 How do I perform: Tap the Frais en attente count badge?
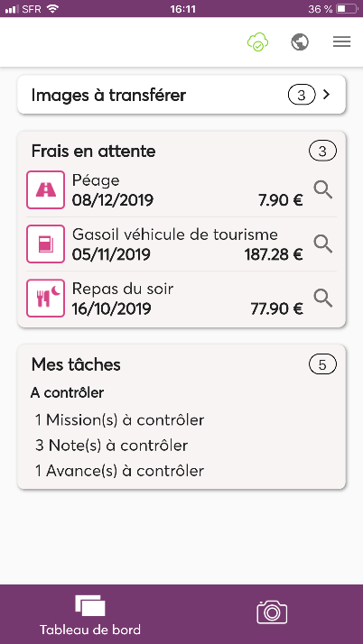322,152
